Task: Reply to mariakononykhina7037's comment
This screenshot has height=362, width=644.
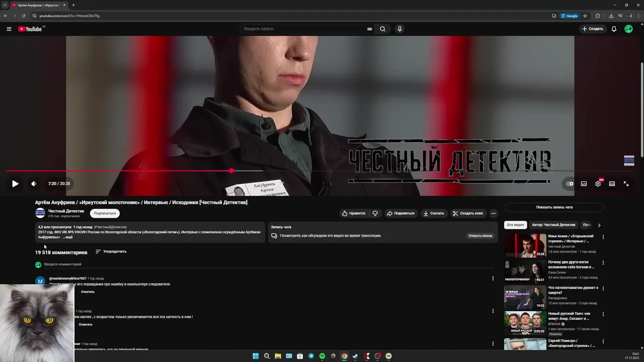Action: coord(88,292)
